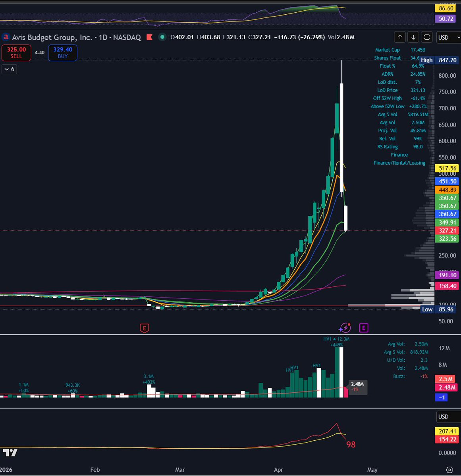
Task: Click the 2.48M volume tooltip box
Action: (357, 387)
